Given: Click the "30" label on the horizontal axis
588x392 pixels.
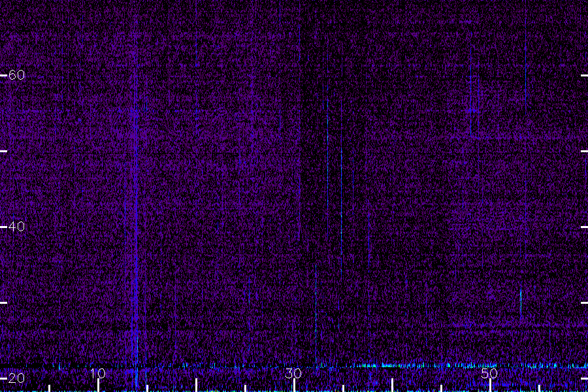Looking at the screenshot, I should (293, 374).
